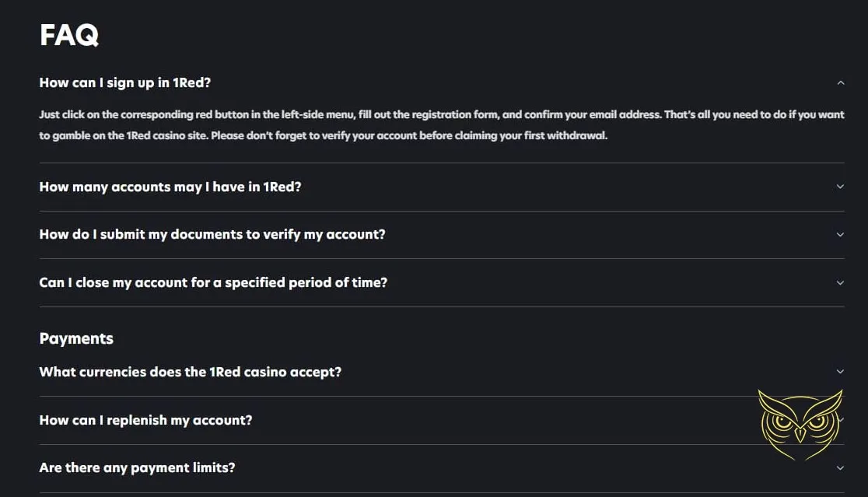This screenshot has width=868, height=497.
Task: Collapse the 'How can I sign up' answer chevron
Action: (x=840, y=82)
